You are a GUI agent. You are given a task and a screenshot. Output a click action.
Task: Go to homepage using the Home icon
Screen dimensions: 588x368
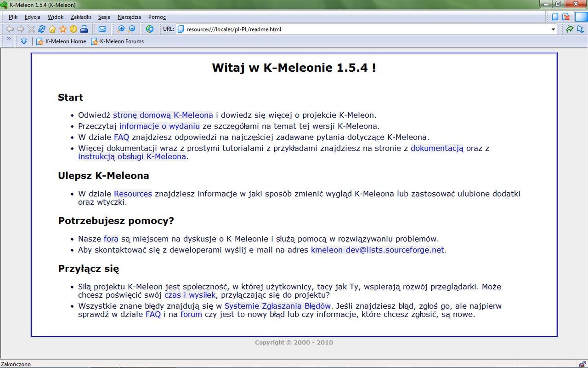point(52,29)
